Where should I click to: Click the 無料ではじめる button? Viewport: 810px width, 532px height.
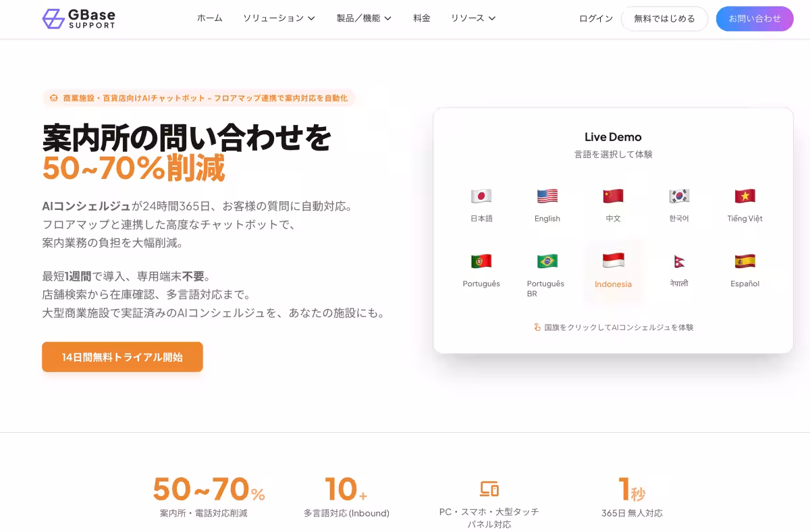pos(664,19)
